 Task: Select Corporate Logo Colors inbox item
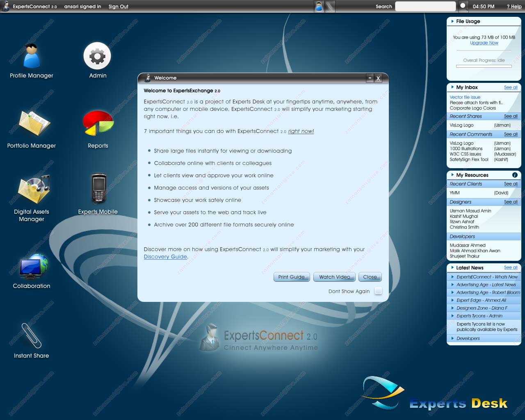472,108
